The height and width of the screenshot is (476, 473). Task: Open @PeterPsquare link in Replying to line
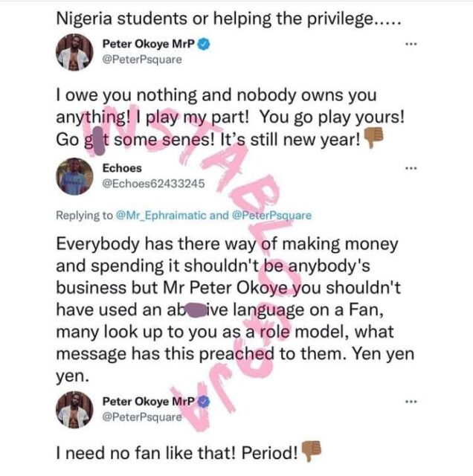pyautogui.click(x=271, y=215)
